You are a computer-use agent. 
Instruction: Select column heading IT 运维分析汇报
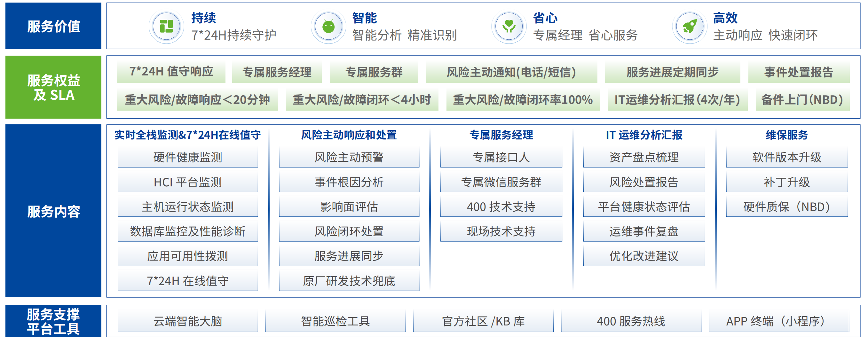pos(644,135)
